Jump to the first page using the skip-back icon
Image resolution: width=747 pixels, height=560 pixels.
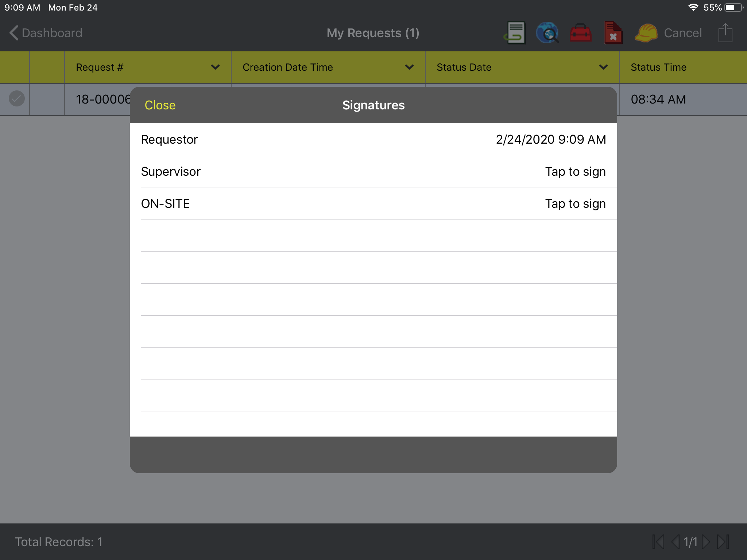click(658, 542)
